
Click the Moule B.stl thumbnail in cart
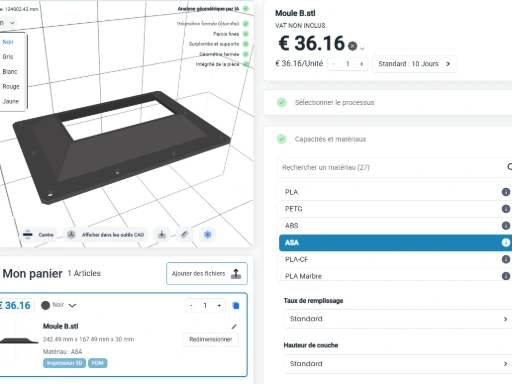(x=19, y=340)
